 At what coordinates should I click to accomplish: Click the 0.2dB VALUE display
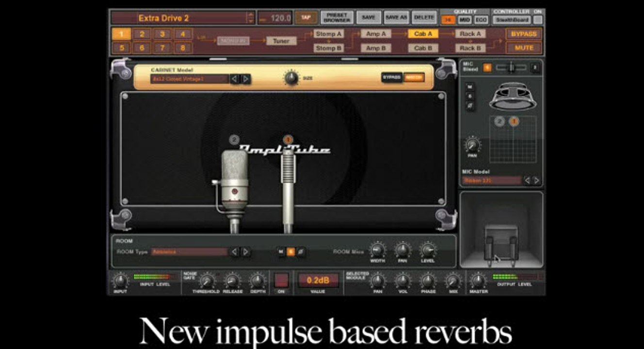click(x=318, y=280)
